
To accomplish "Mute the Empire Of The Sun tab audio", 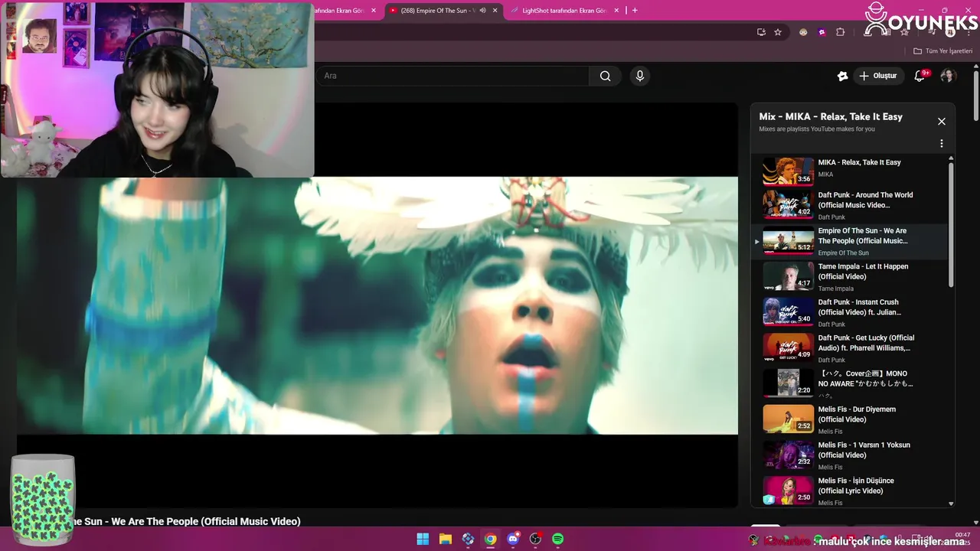I will (482, 11).
